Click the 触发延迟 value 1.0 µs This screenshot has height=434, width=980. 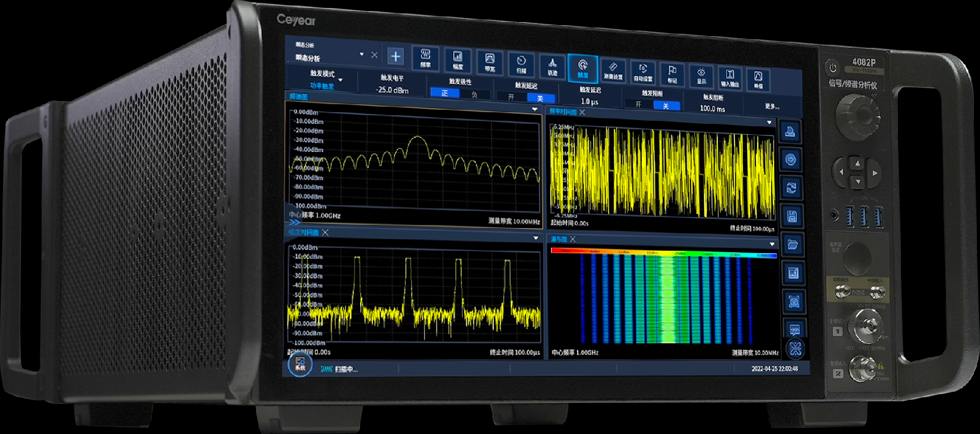click(589, 102)
